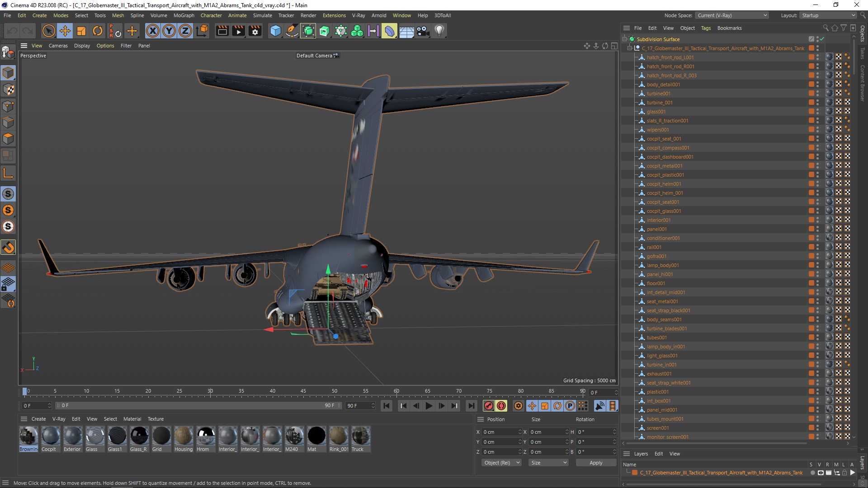Collapse Subdivision Surface tree node
Image resolution: width=868 pixels, height=488 pixels.
point(624,39)
